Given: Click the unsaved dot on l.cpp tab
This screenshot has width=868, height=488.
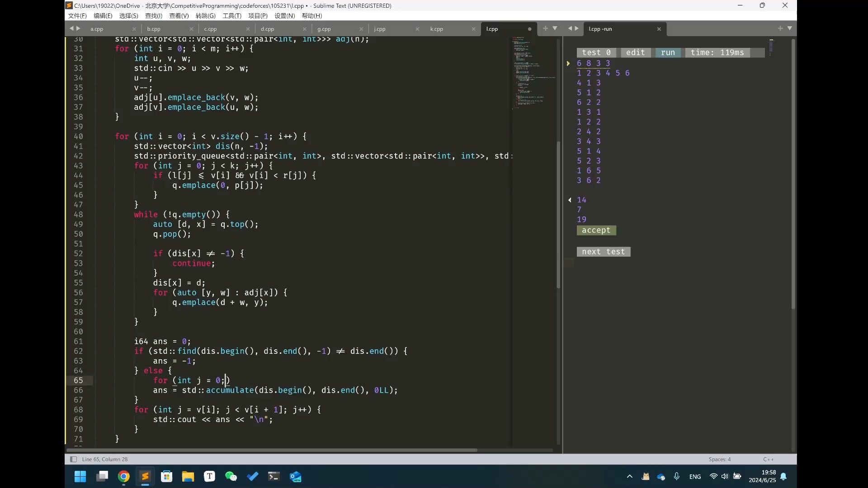Looking at the screenshot, I should pyautogui.click(x=530, y=29).
